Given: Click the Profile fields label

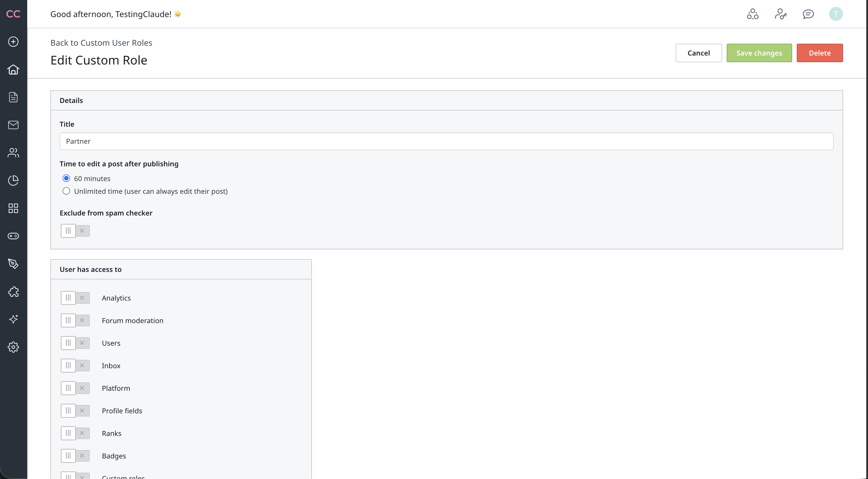Looking at the screenshot, I should click(x=122, y=411).
